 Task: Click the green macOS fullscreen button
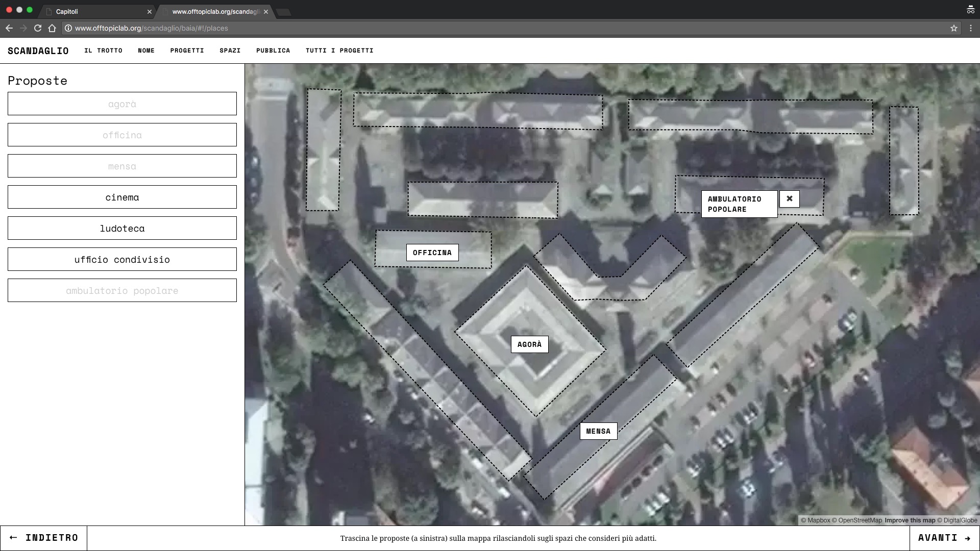click(x=30, y=10)
